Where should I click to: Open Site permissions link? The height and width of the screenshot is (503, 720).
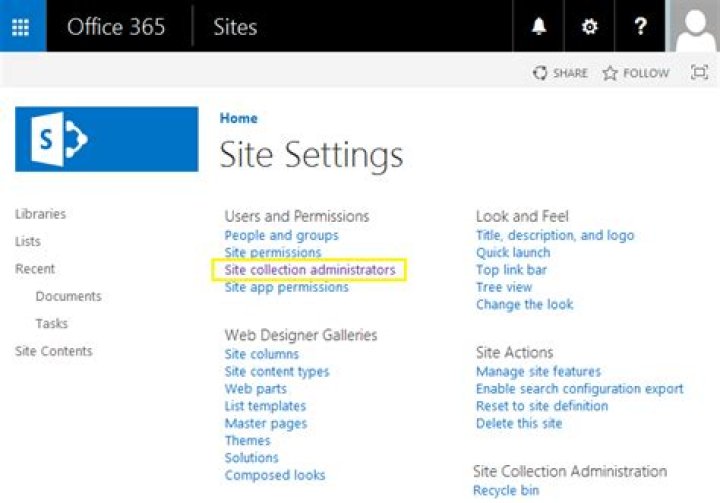coord(273,252)
